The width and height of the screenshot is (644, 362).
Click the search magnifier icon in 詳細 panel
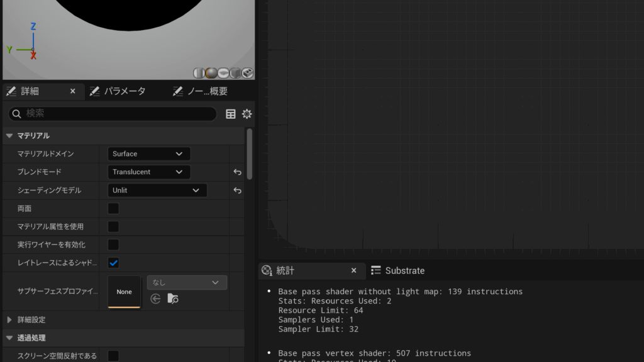[x=16, y=114]
